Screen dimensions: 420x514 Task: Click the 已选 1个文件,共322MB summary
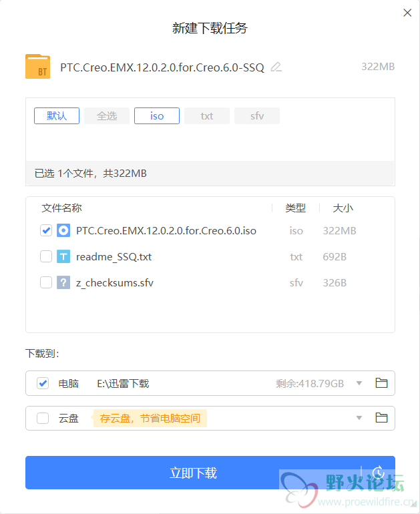tap(91, 173)
